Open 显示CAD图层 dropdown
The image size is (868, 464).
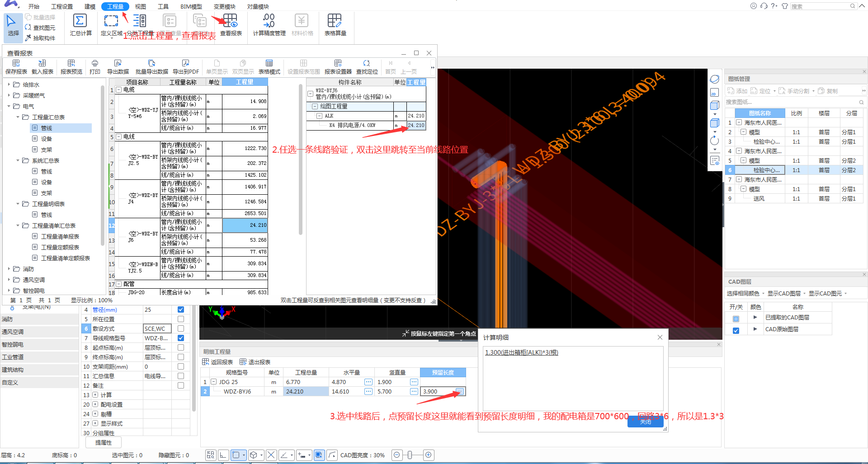(804, 294)
